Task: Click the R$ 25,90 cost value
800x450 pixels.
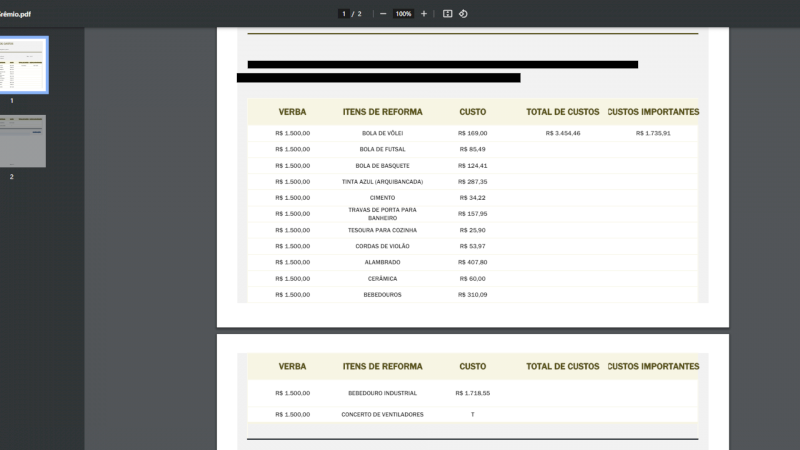Action: [x=472, y=230]
